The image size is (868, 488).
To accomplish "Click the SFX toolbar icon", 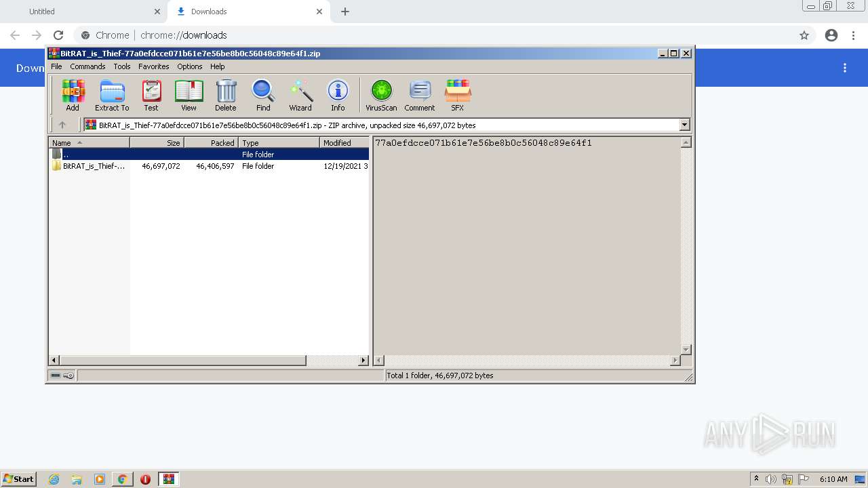I will point(458,95).
